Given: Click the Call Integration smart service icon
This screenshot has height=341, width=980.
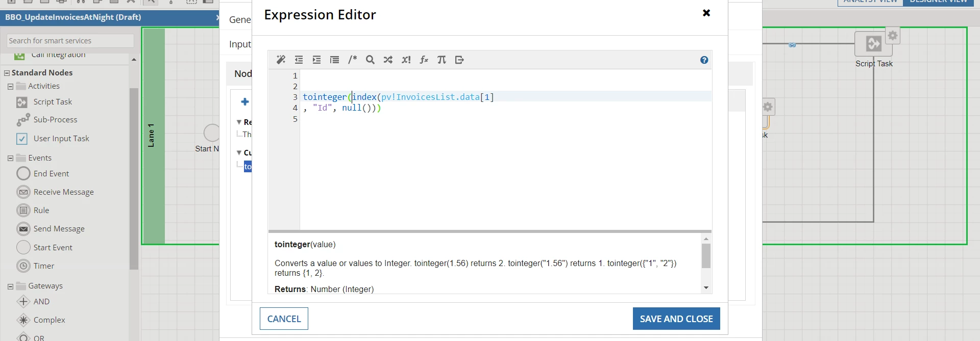Looking at the screenshot, I should pos(19,56).
